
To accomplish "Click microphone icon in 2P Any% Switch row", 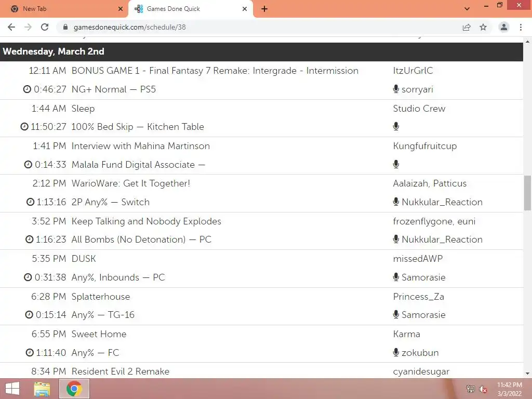I will coord(396,202).
